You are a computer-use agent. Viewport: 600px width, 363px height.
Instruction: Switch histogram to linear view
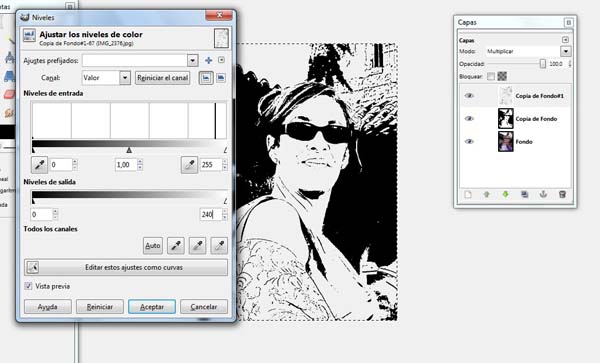206,78
